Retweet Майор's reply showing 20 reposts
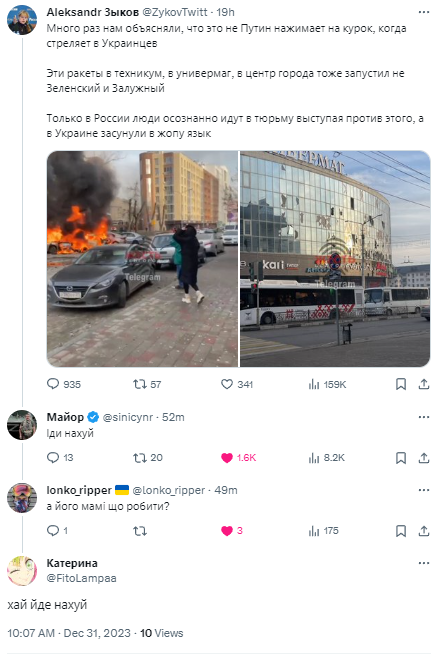Viewport: 441px width, 663px height. tap(148, 458)
